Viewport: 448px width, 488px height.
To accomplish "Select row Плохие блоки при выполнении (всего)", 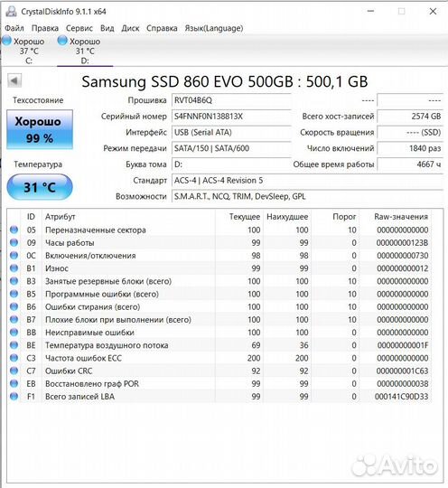I will (x=219, y=319).
